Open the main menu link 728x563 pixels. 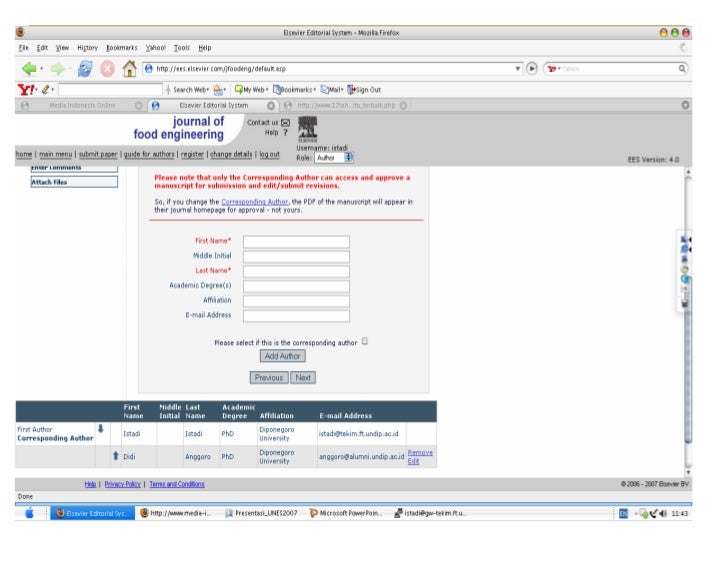click(55, 154)
